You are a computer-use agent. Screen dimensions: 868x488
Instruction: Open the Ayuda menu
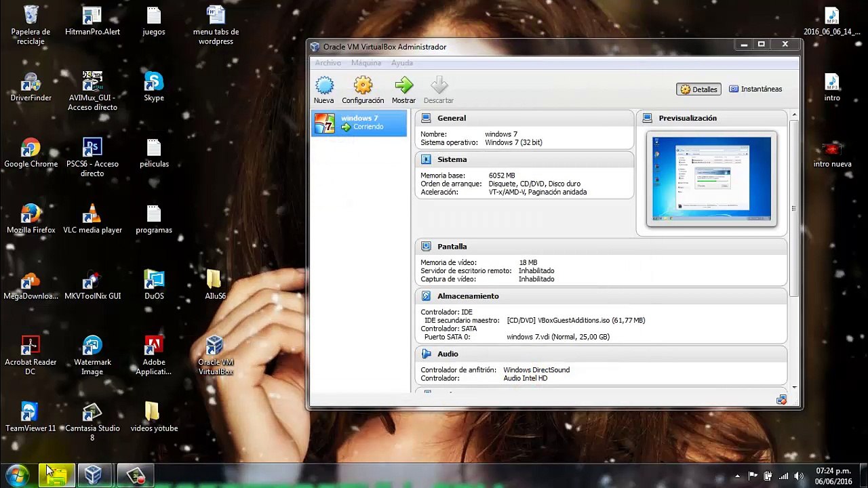(402, 63)
